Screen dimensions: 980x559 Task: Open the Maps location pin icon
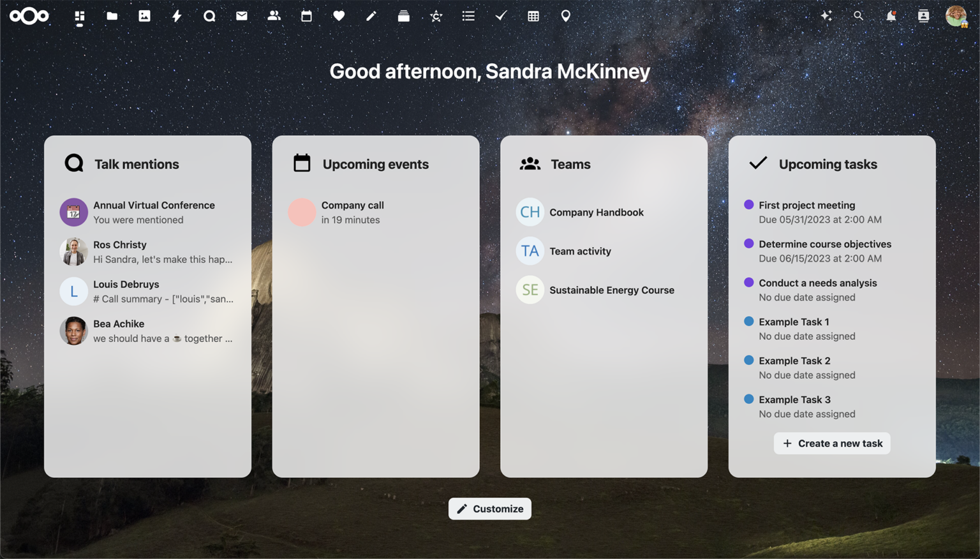(565, 16)
